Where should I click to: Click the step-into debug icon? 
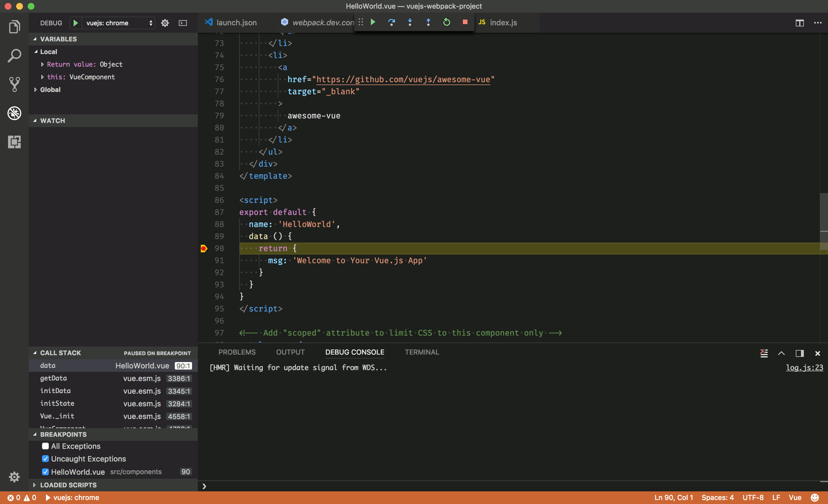point(410,22)
